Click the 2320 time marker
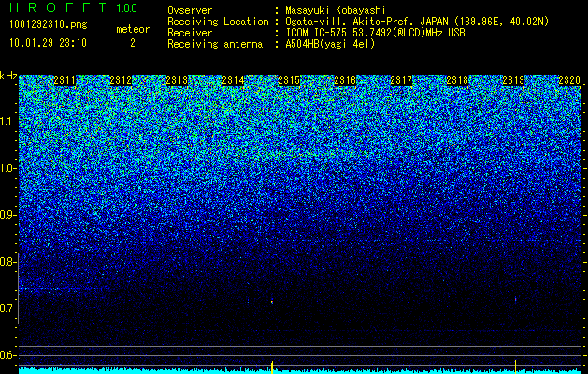Image resolution: width=588 pixels, height=374 pixels. [569, 80]
